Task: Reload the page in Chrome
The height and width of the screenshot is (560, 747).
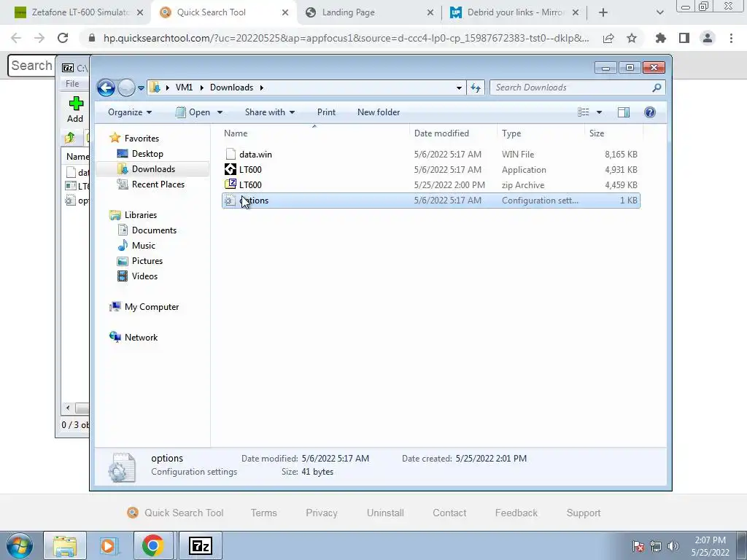Action: [x=63, y=38]
